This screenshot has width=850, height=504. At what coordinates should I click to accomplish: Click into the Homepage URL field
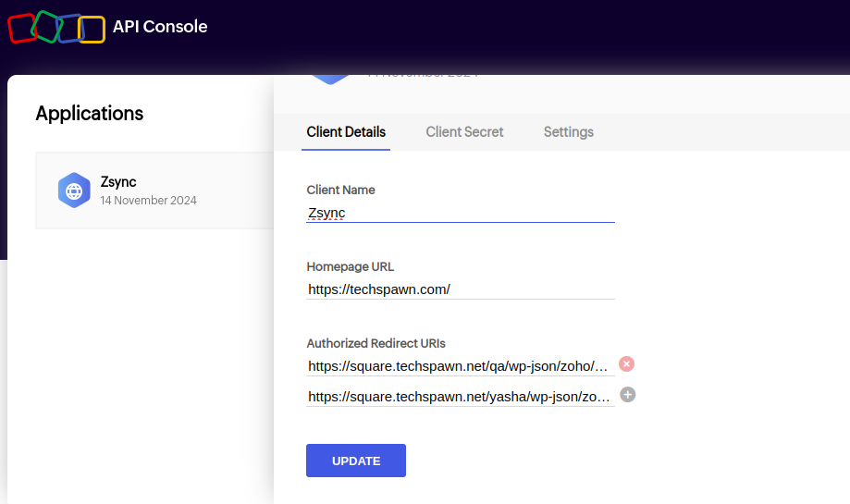pos(460,289)
